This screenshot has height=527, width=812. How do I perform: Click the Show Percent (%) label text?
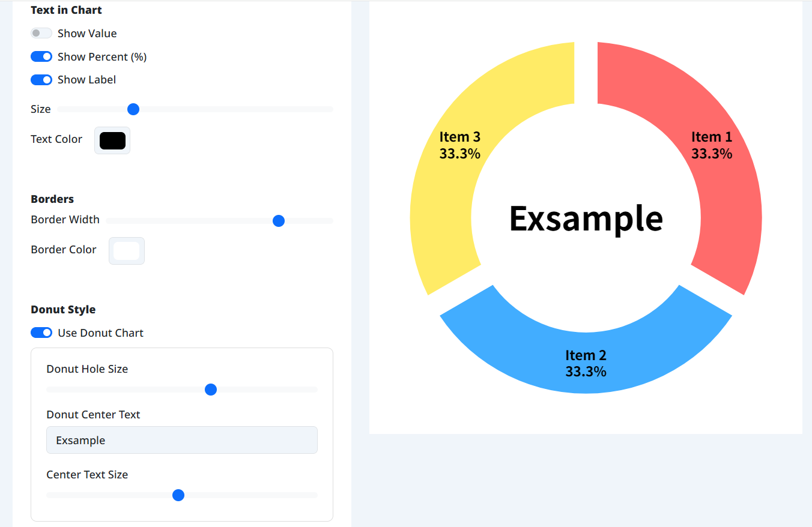[102, 57]
